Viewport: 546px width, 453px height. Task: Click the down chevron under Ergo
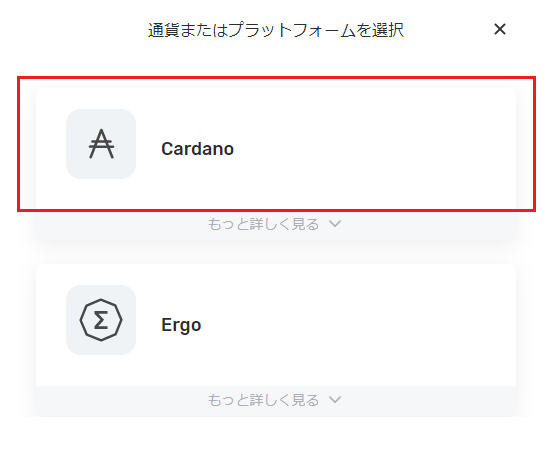point(335,400)
